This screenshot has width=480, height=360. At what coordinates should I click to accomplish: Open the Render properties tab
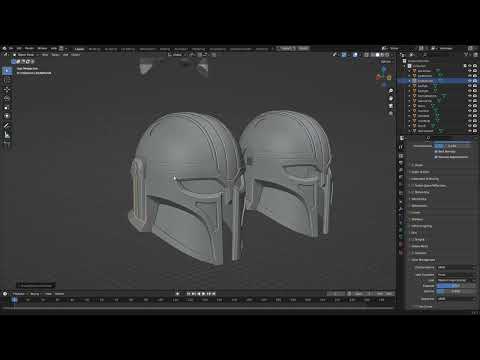pos(401,155)
